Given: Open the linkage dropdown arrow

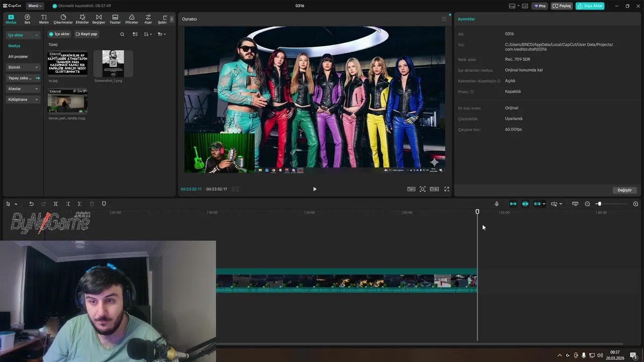Looking at the screenshot, I should click(x=544, y=204).
